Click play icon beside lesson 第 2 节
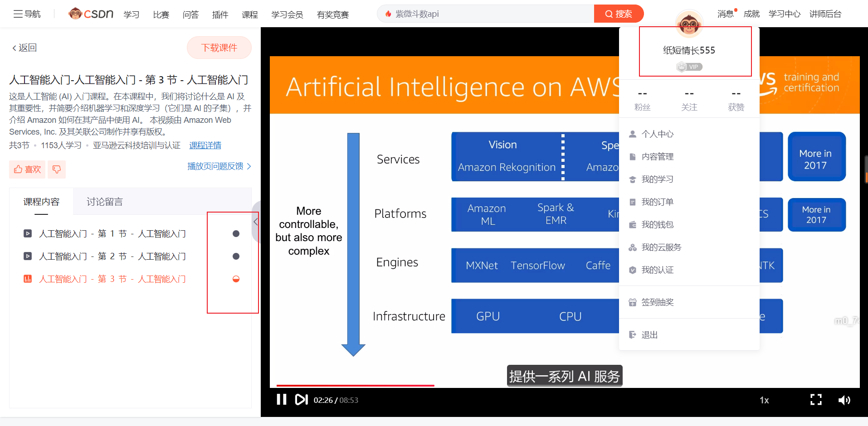This screenshot has width=868, height=426. (28, 256)
